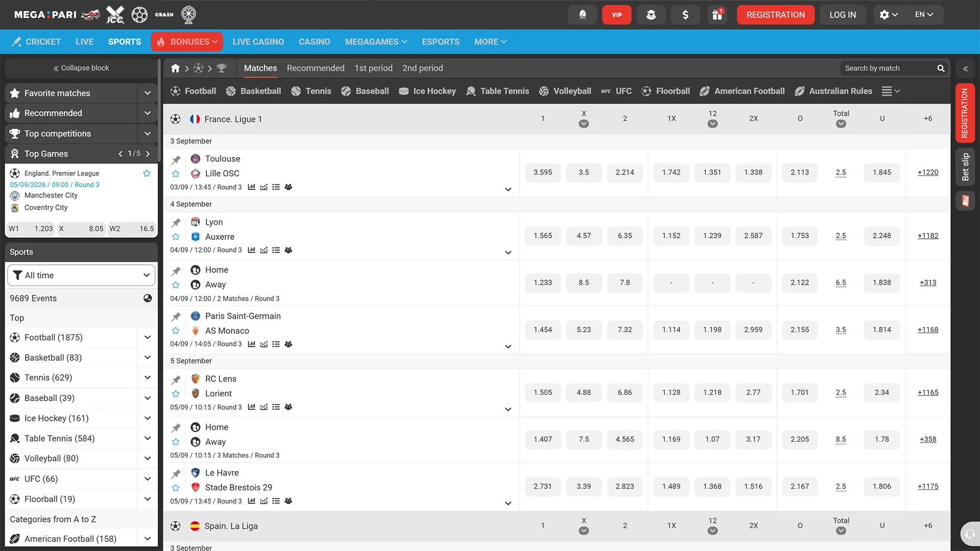Pin the Lyon vs Auxerre match

(x=176, y=222)
